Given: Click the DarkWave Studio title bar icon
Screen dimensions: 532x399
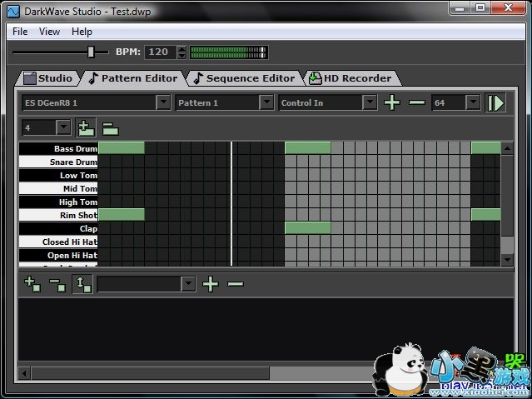Looking at the screenshot, I should tap(13, 12).
